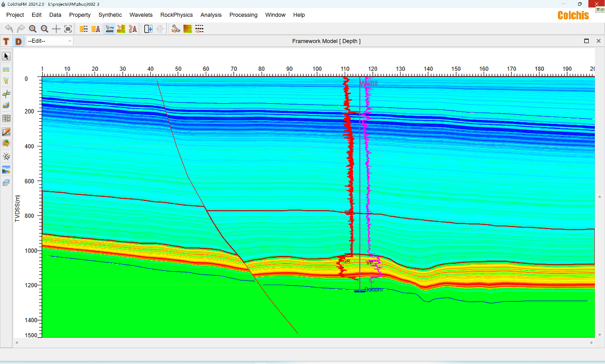Click the colored grid mesh icon
The width and height of the screenshot is (605, 364).
pyautogui.click(x=6, y=119)
